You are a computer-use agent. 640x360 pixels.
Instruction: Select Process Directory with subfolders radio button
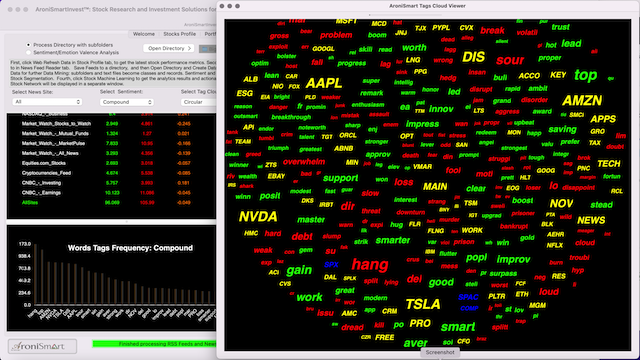pyautogui.click(x=28, y=45)
